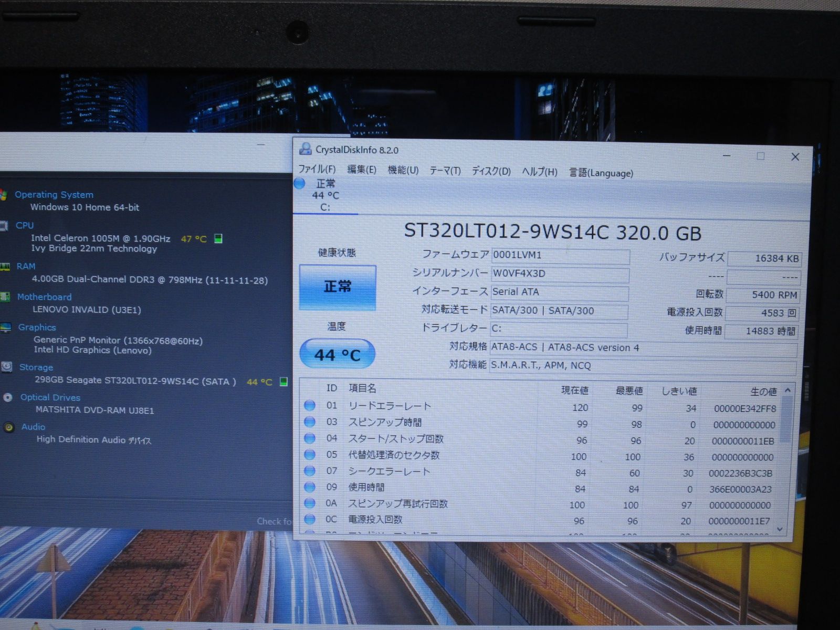The width and height of the screenshot is (840, 630).
Task: Click the 16384 KB buffer size field
Action: pyautogui.click(x=764, y=258)
